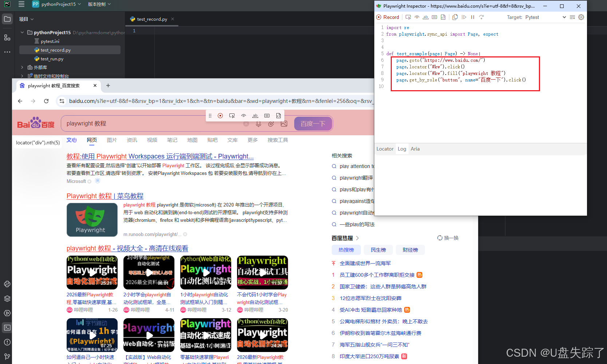Select the 财经榜 hot list tab
Image resolution: width=607 pixels, height=364 pixels.
(x=410, y=250)
